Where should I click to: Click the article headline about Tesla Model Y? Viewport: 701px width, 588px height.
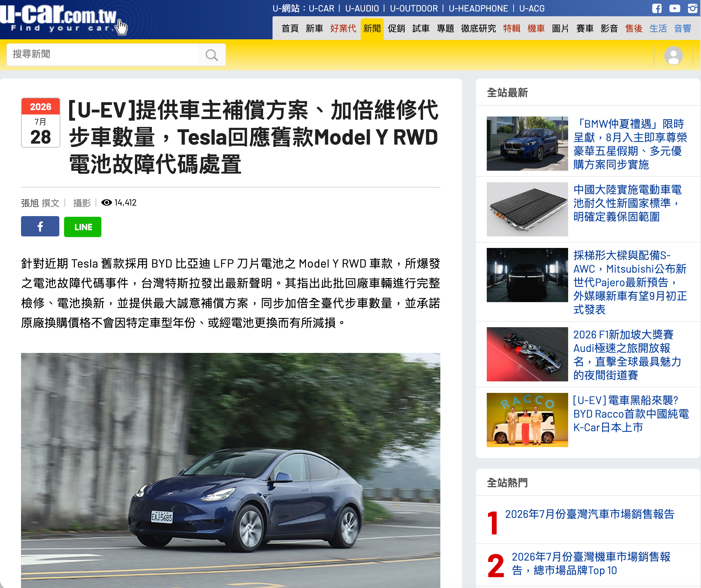(x=254, y=137)
